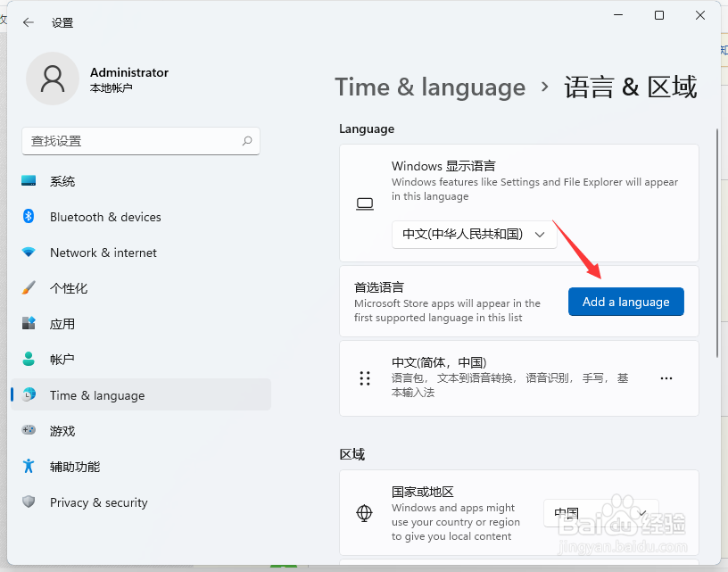Close the Settings window

700,15
